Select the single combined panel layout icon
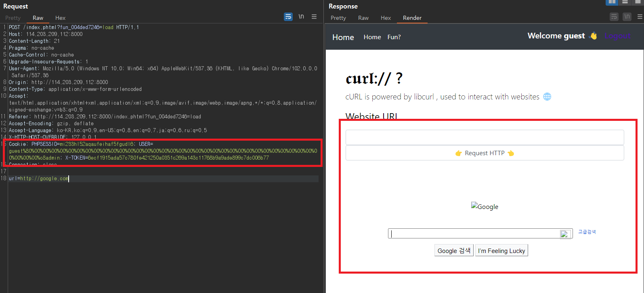This screenshot has width=644, height=293. coord(638,2)
